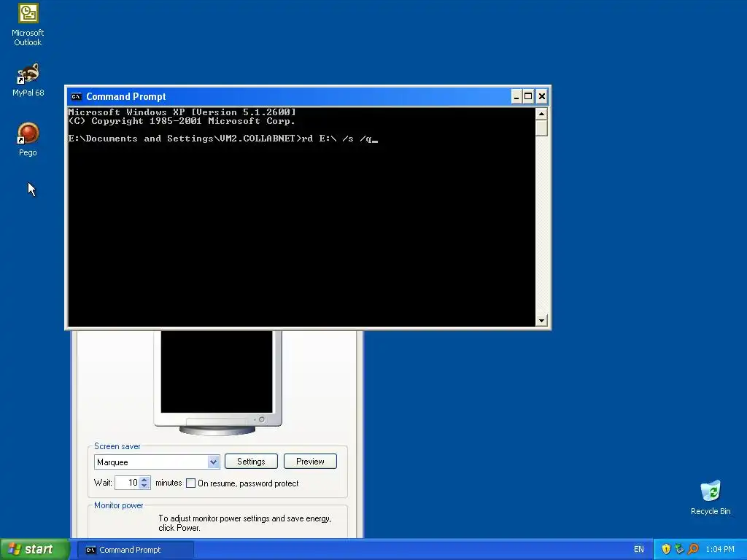Select the Pego desktop shortcut
The width and height of the screenshot is (747, 560).
coord(28,139)
